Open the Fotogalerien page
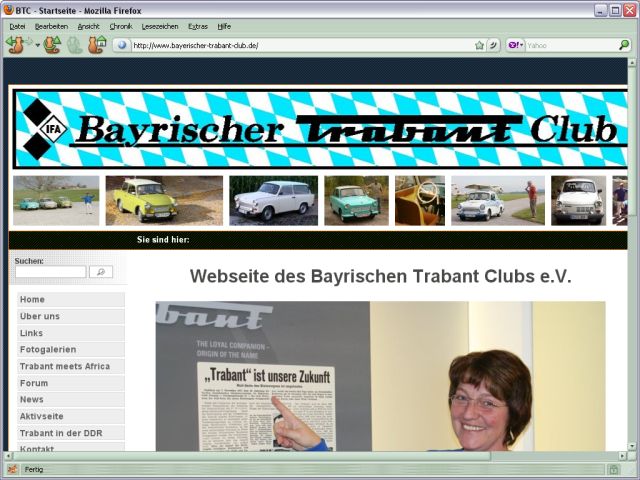The height and width of the screenshot is (480, 640). click(x=71, y=349)
